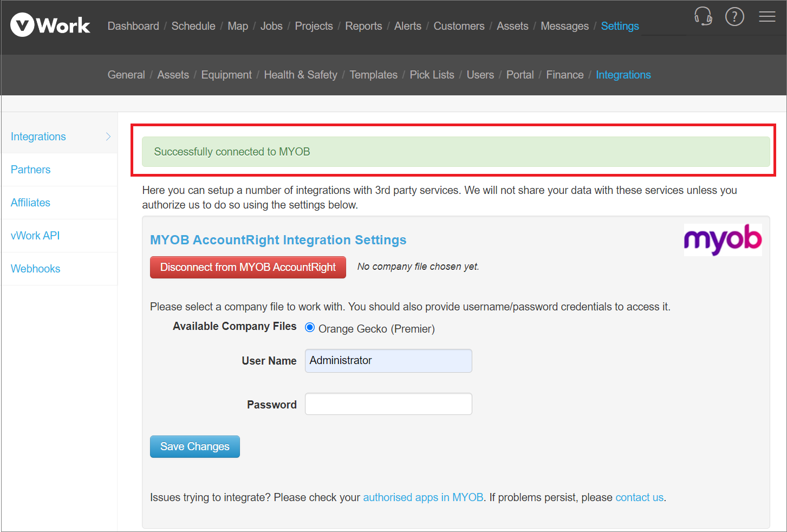Image resolution: width=787 pixels, height=532 pixels.
Task: Click the myob logo image
Action: 723,239
